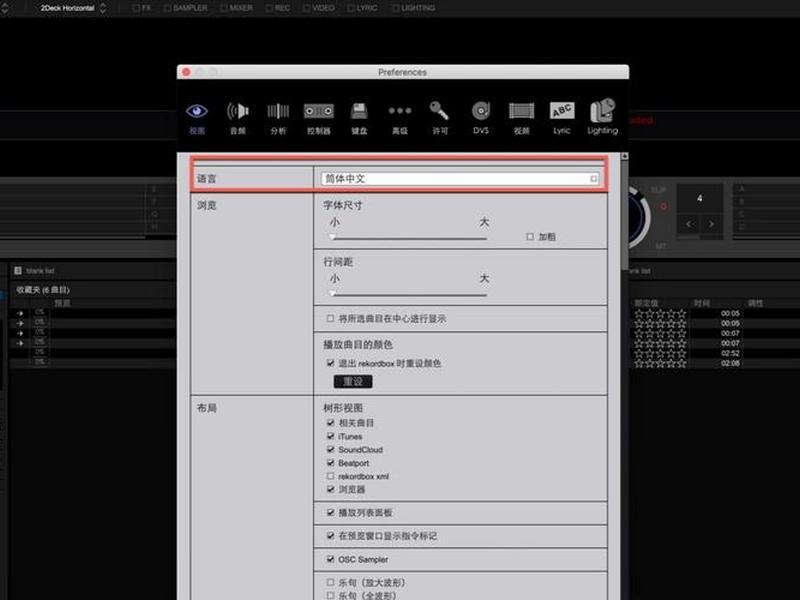Open the 语言 language dropdown showing 简体中文

click(460, 179)
